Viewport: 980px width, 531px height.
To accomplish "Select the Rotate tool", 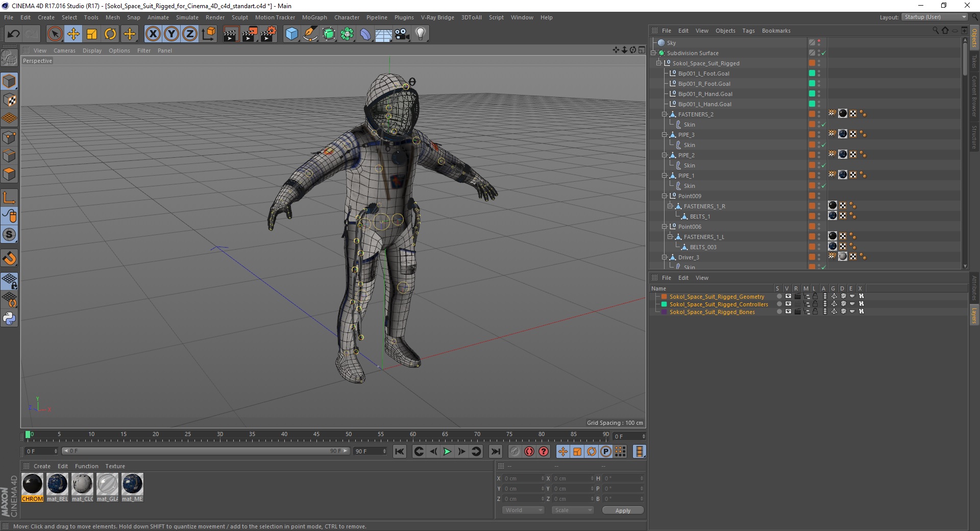I will [x=110, y=34].
